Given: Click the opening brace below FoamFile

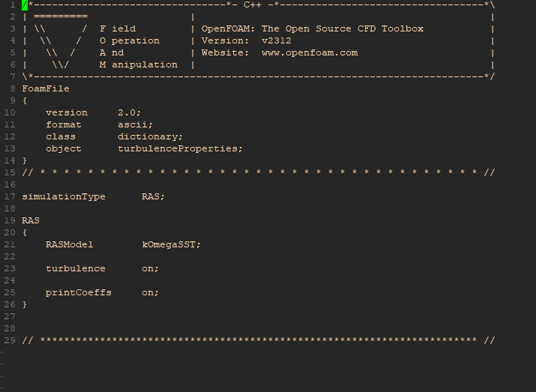Looking at the screenshot, I should coord(25,100).
